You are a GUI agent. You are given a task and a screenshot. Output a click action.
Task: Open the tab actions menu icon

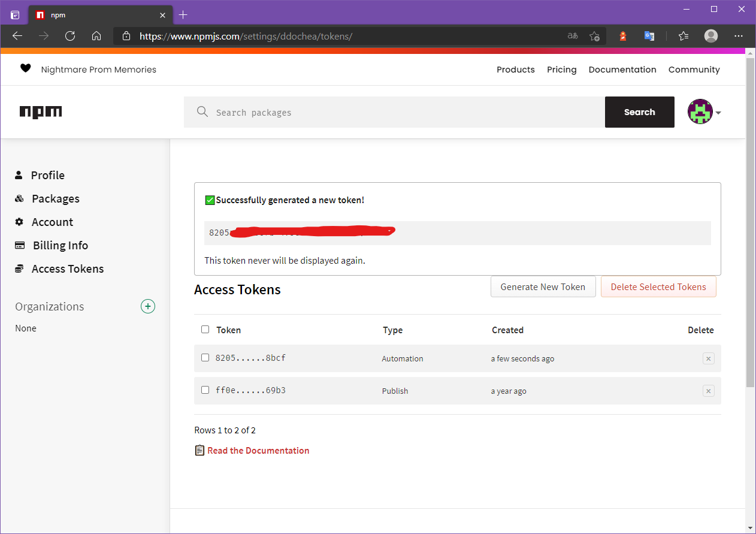pos(15,15)
